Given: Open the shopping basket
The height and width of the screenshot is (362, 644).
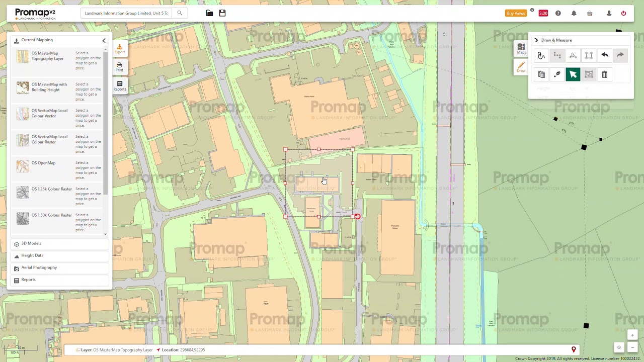Looking at the screenshot, I should 590,13.
